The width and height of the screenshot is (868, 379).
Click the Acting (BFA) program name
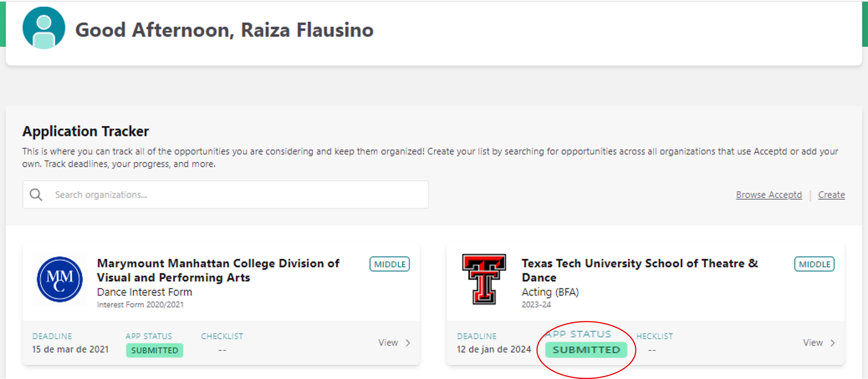pos(550,292)
